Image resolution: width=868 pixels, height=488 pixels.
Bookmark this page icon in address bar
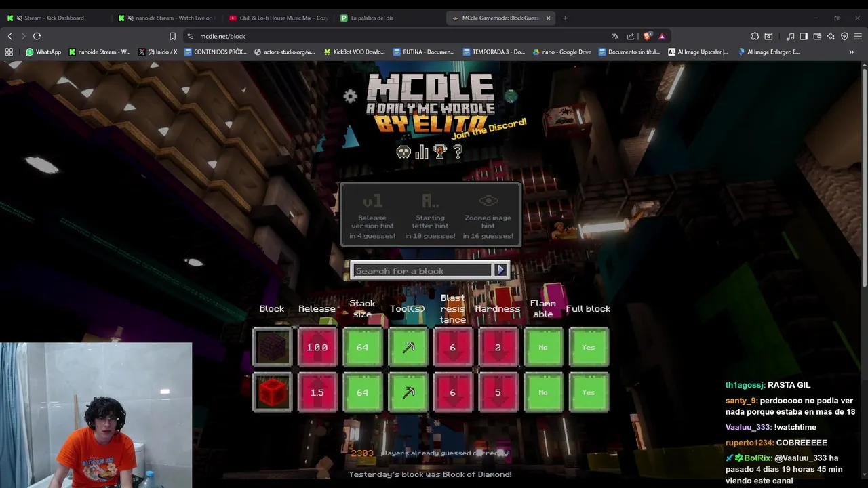172,36
